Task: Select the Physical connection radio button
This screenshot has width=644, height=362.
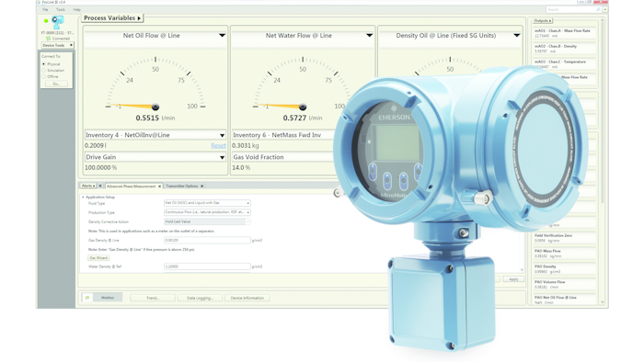Action: tap(44, 64)
